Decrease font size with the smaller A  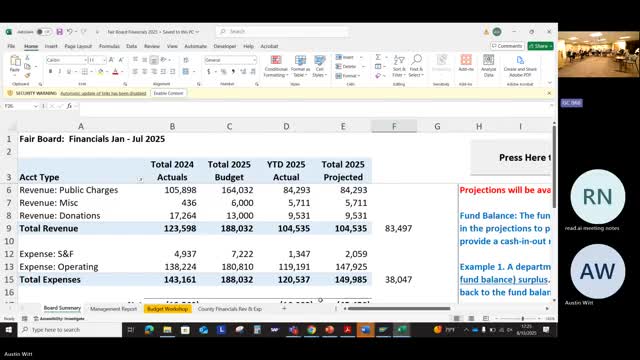tap(121, 60)
